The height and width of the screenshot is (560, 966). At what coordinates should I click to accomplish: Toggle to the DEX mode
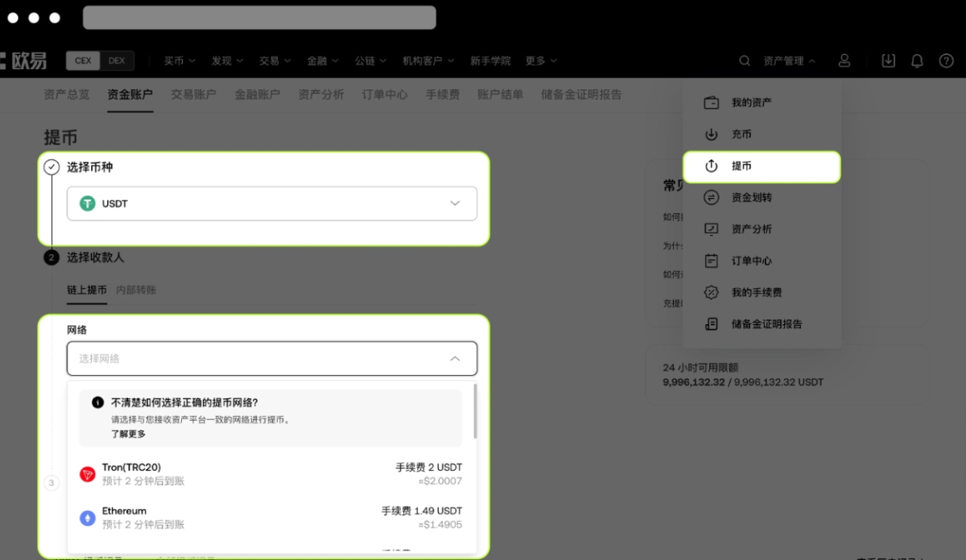(117, 61)
